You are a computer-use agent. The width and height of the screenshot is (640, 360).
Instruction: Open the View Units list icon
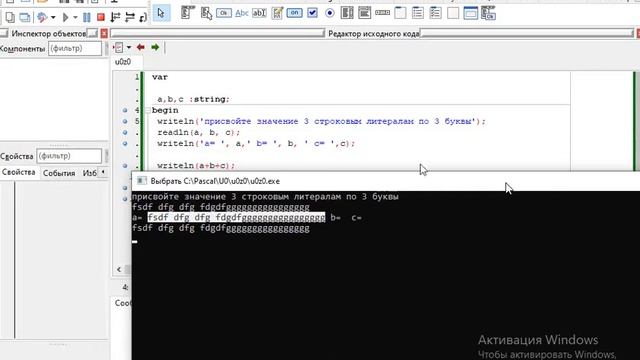(x=9, y=17)
